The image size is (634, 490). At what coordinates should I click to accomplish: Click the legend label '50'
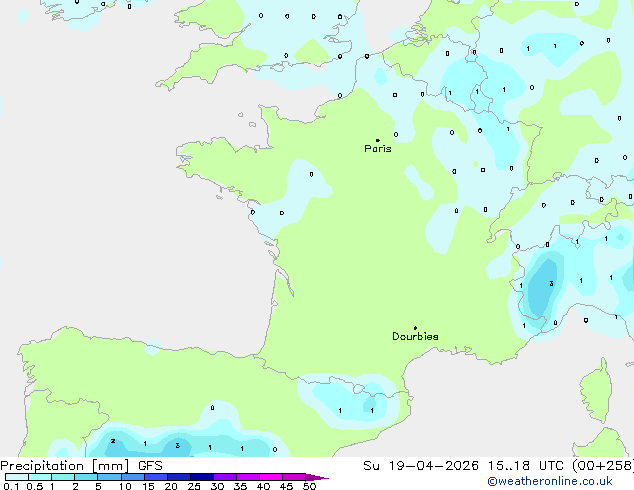coord(310,486)
